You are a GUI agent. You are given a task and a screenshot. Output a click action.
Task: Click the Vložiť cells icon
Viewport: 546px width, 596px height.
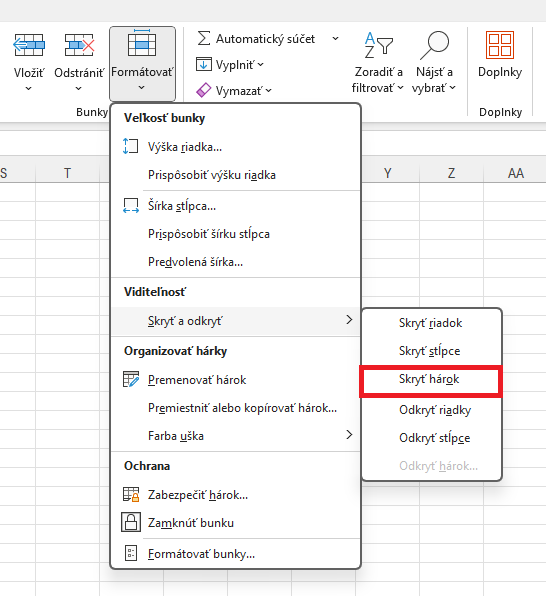click(x=29, y=45)
